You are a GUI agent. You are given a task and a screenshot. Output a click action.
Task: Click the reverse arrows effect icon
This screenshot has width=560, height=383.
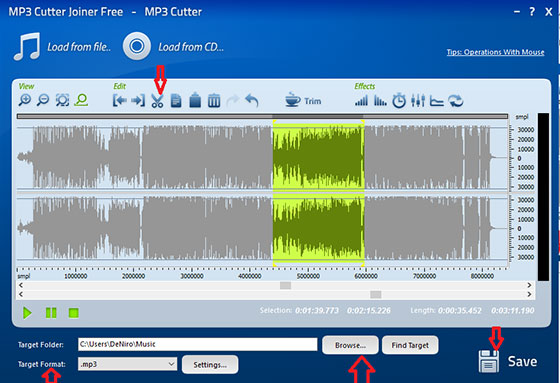(x=456, y=101)
